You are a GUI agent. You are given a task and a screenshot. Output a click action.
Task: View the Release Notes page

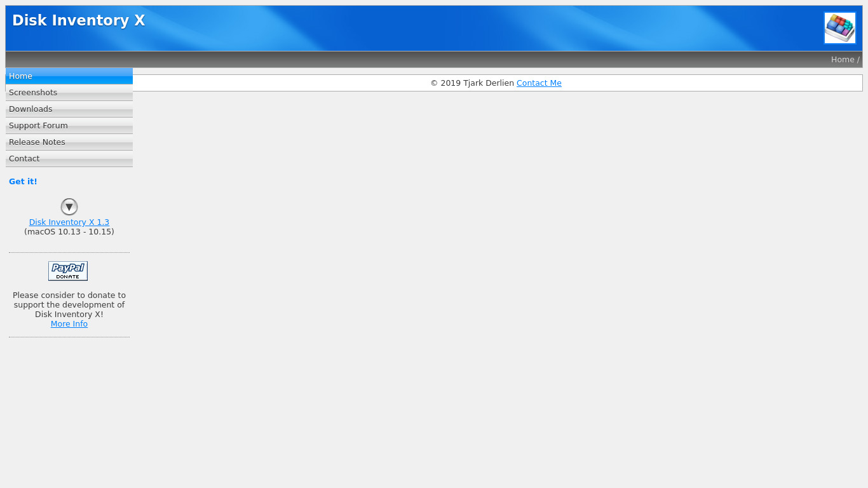[x=69, y=142]
